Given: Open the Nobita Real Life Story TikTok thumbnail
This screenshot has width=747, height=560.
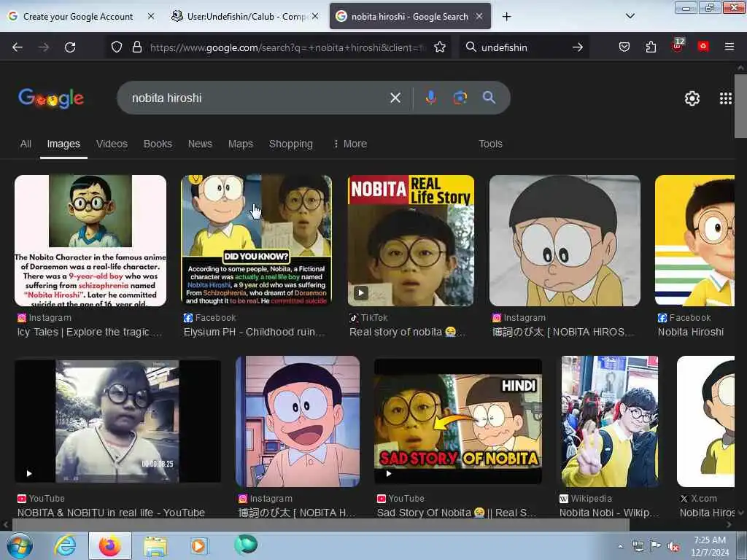Looking at the screenshot, I should [x=411, y=241].
